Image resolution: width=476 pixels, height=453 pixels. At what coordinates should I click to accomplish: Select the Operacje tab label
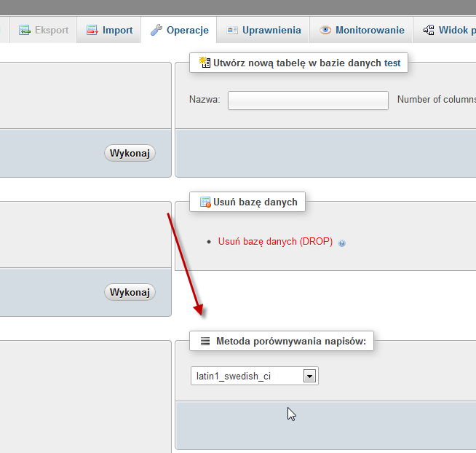[187, 31]
